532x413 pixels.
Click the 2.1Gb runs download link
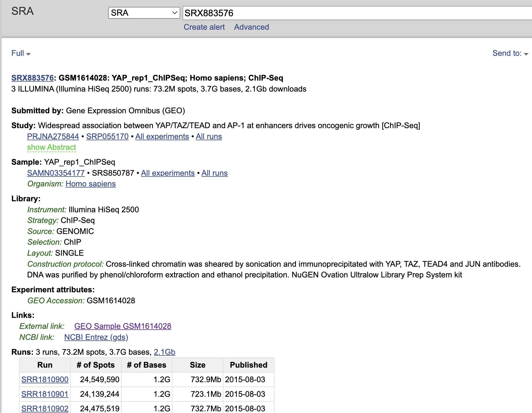click(164, 352)
